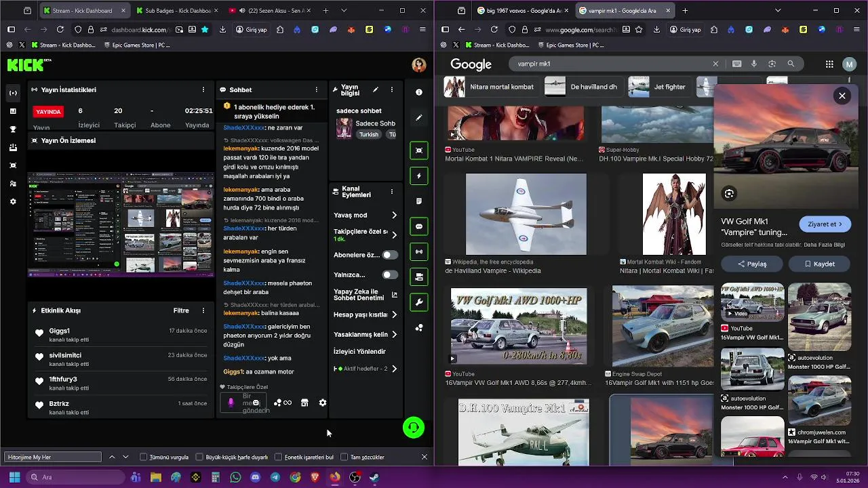
Task: Close the VW Golf image preview panel
Action: [842, 96]
